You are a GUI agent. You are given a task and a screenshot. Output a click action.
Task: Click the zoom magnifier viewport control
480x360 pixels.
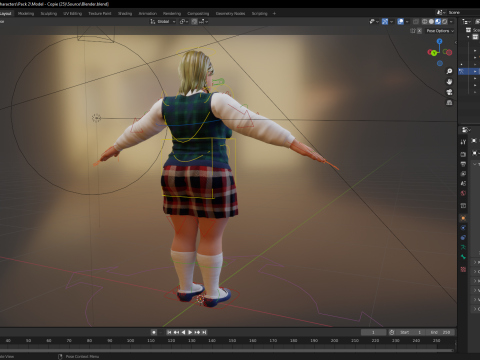tap(449, 71)
